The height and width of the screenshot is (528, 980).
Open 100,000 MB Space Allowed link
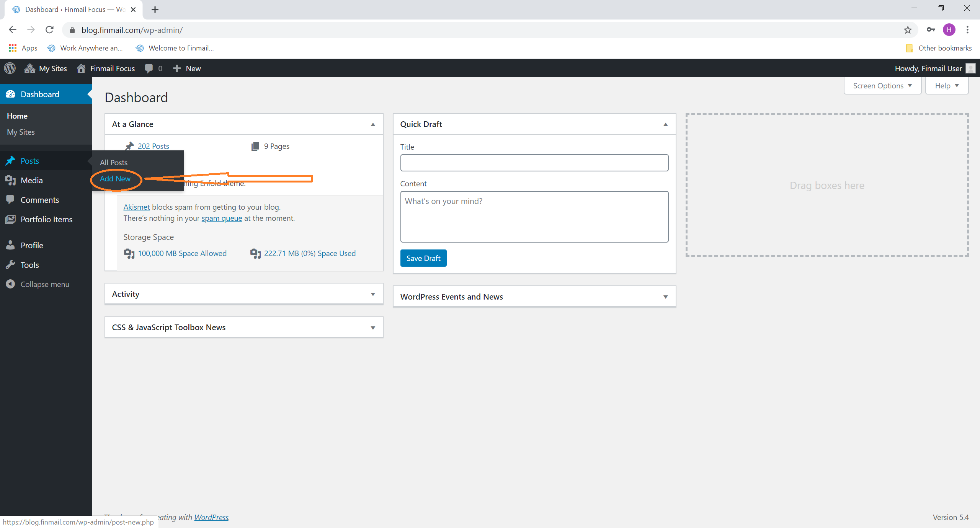click(x=182, y=253)
